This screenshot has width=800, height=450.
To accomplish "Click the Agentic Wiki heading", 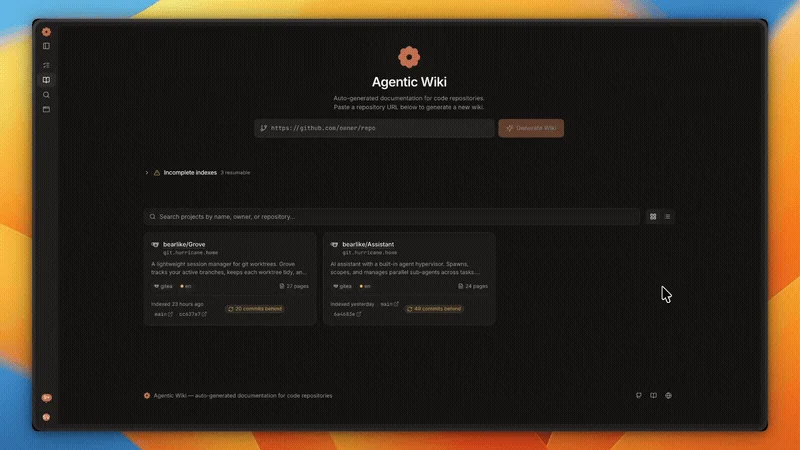I will point(409,82).
